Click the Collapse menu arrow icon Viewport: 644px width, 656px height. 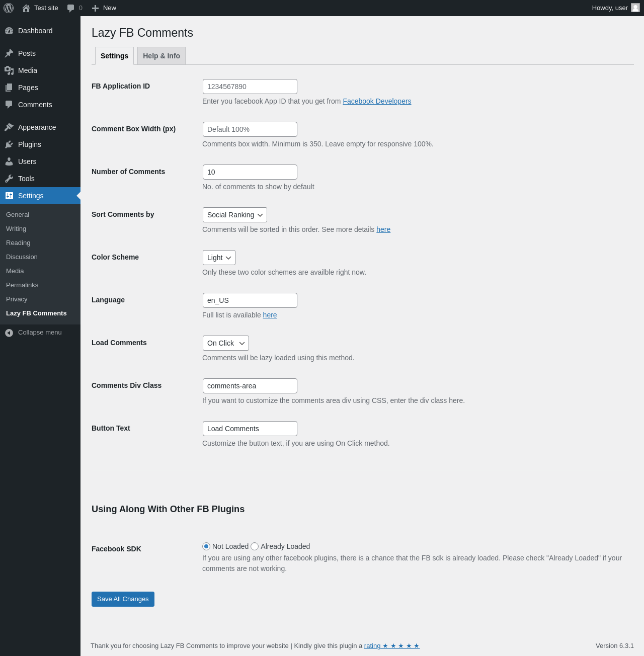[9, 333]
